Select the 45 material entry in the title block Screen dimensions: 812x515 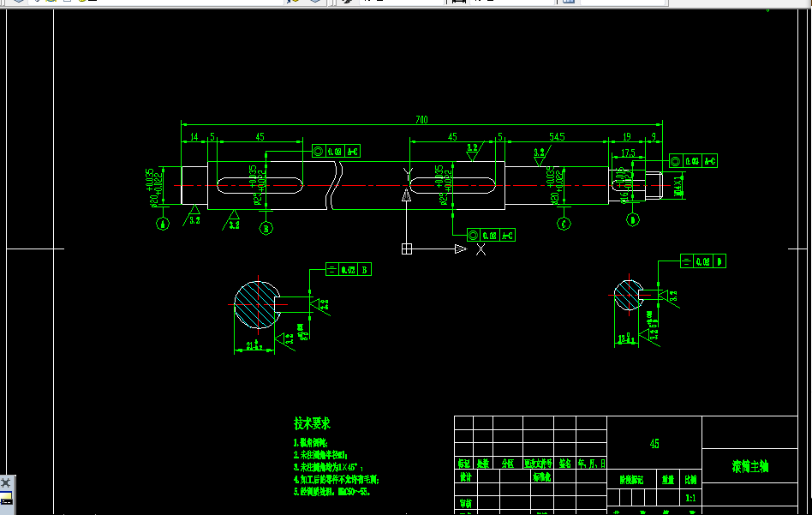click(x=654, y=444)
